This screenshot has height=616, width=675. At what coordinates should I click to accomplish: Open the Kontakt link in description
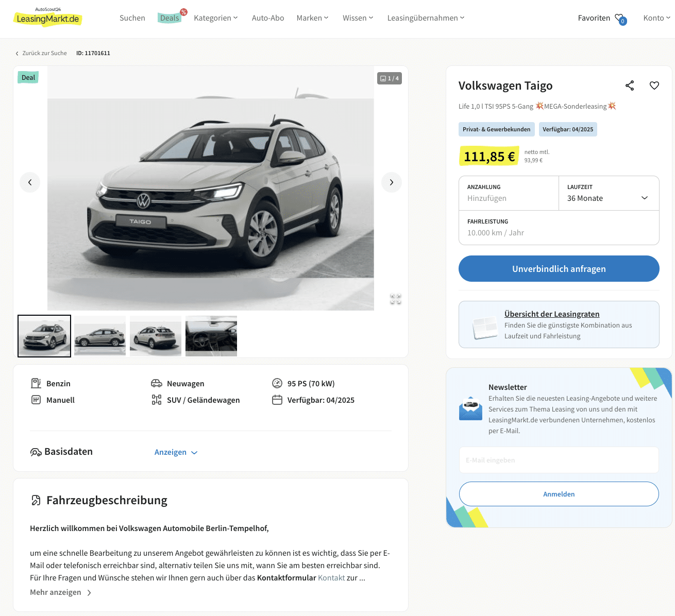point(331,578)
